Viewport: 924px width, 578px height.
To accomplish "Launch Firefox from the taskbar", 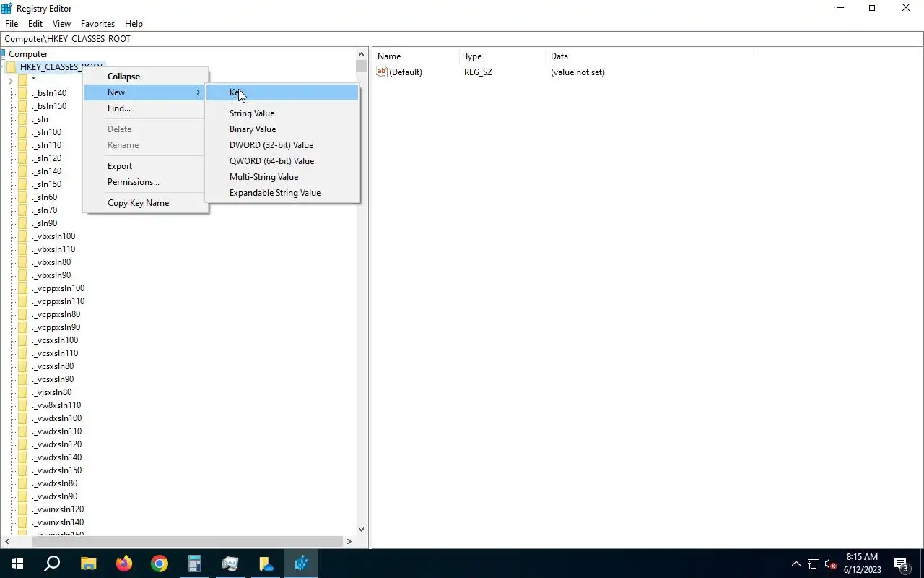I will click(123, 564).
